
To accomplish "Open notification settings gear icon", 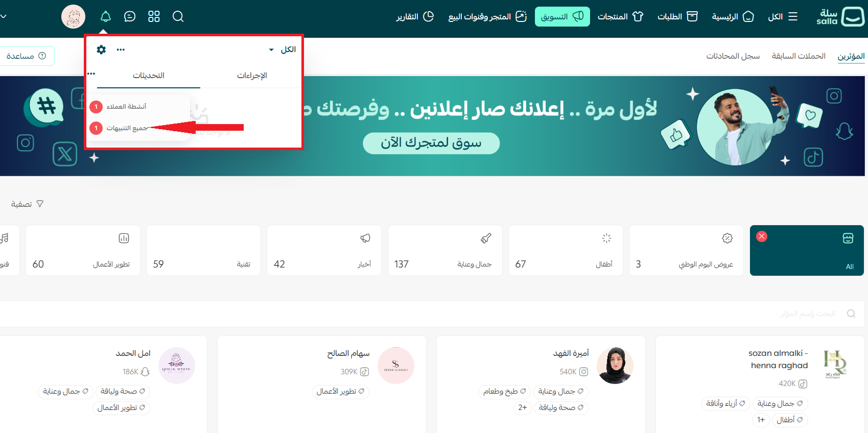I will pos(101,50).
